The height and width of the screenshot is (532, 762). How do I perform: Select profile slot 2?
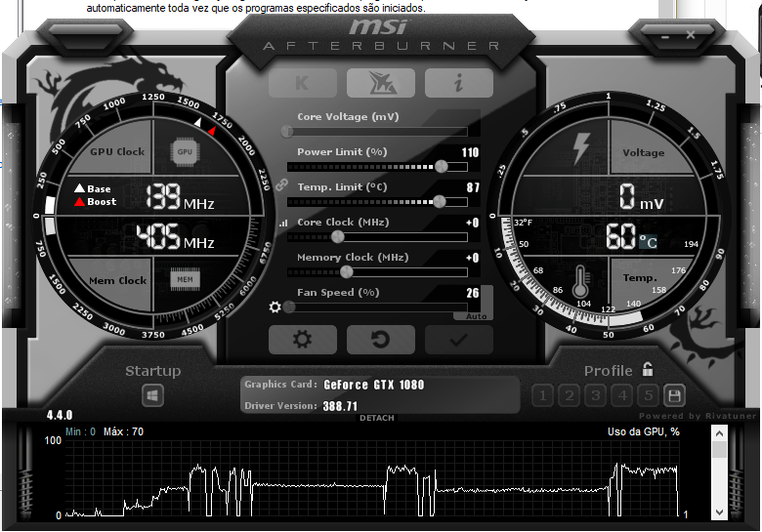(570, 396)
